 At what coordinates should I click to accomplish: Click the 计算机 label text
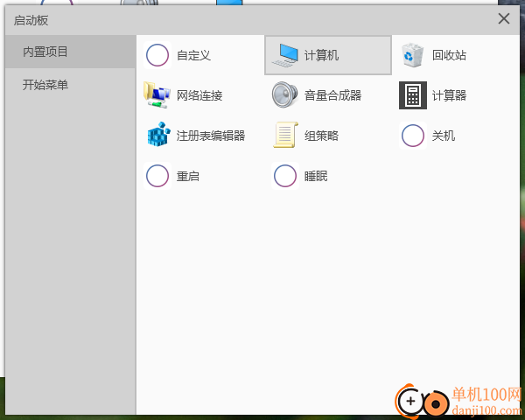click(321, 55)
